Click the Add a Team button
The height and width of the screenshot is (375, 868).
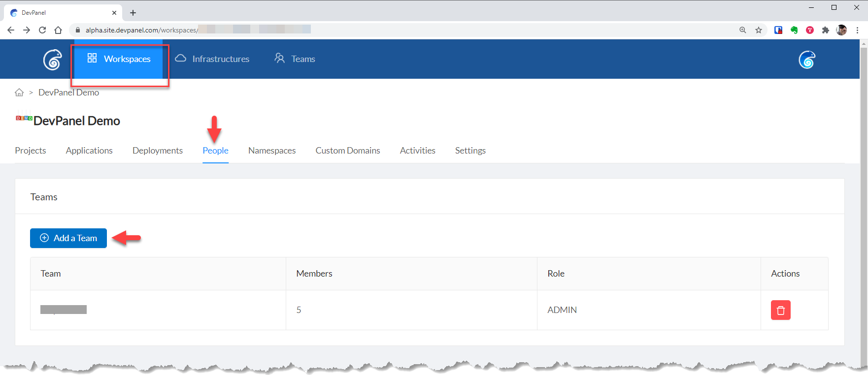68,238
